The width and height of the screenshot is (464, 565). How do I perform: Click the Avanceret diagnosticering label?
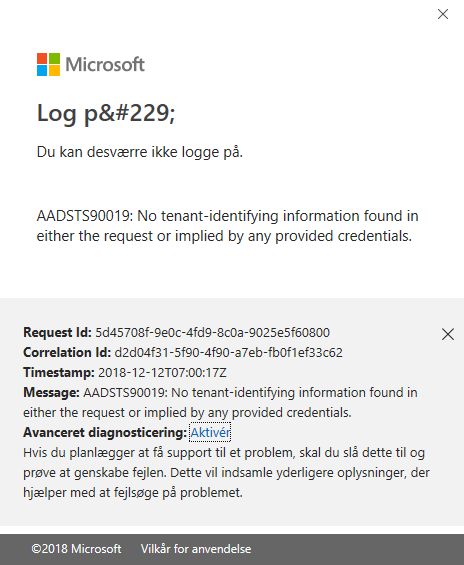[105, 432]
